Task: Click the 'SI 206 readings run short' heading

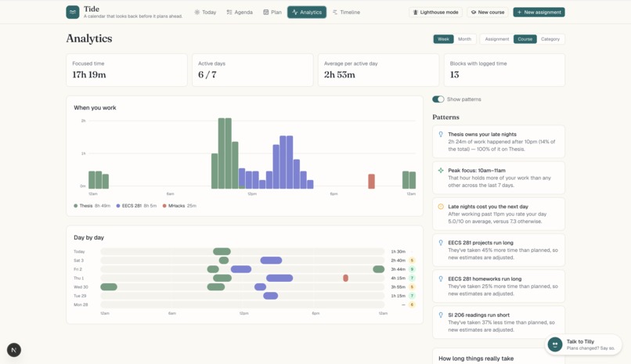Action: point(479,315)
